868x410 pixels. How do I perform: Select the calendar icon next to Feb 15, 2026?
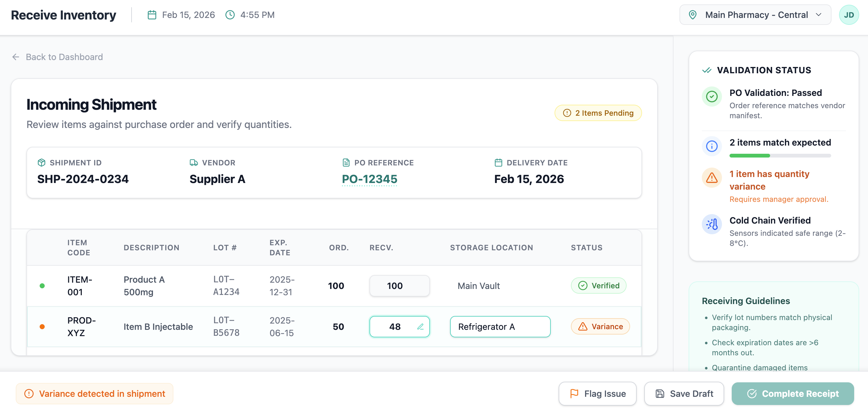point(152,14)
